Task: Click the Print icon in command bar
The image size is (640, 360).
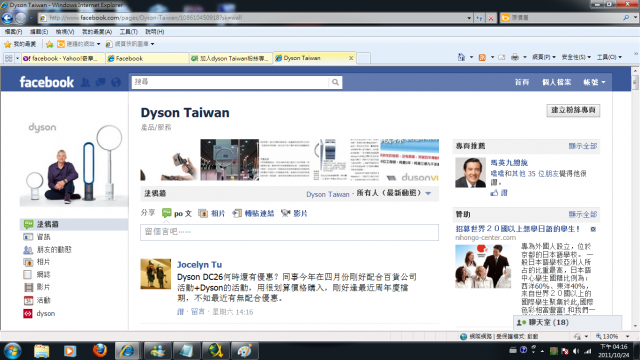Action: 515,57
